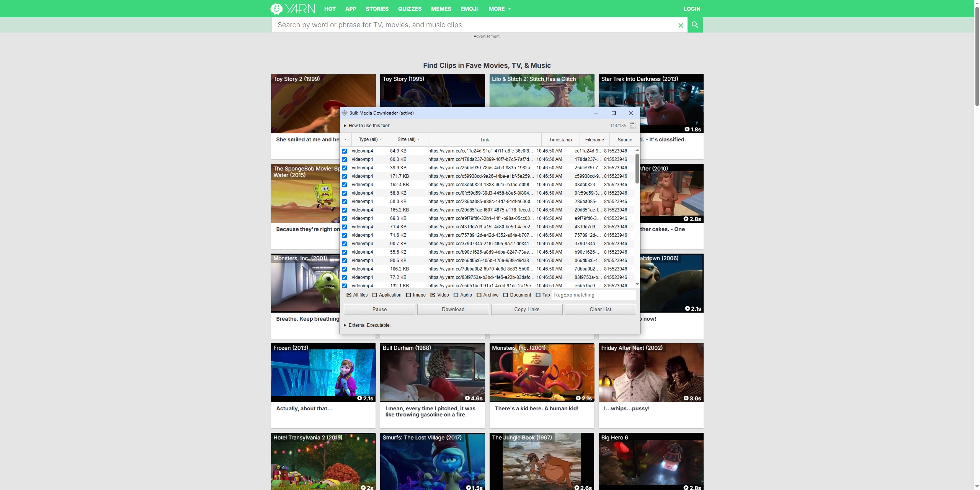Screen dimensions: 980x490
Task: Click the Pause button
Action: point(379,309)
